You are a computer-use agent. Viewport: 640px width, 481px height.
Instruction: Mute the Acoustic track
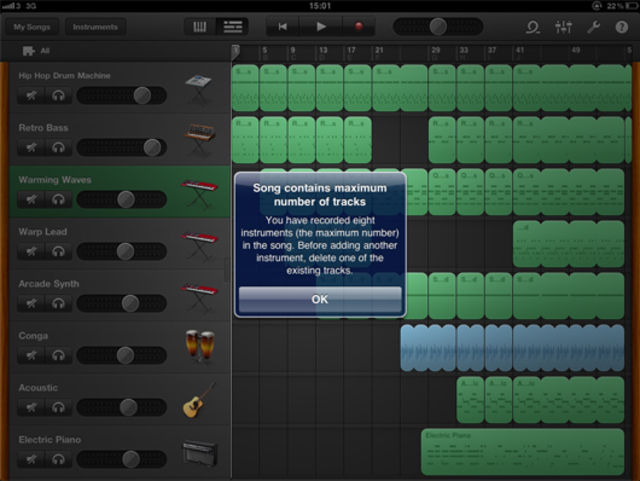[31, 407]
